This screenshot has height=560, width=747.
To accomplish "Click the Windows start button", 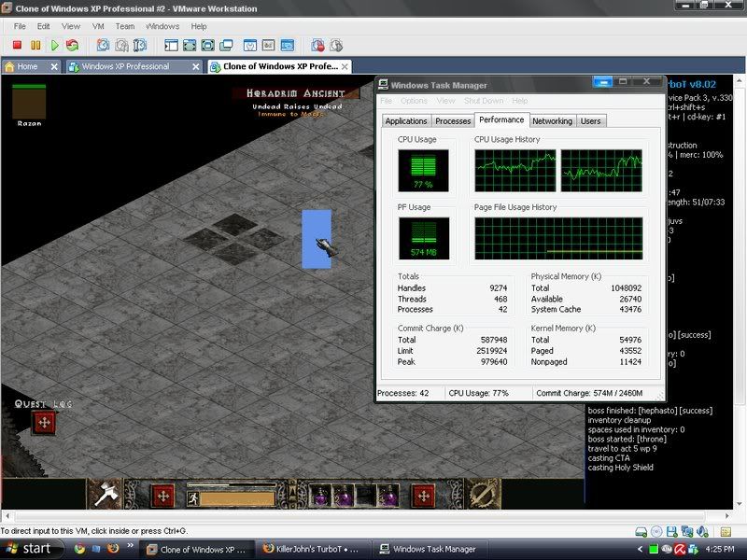I will [32, 549].
